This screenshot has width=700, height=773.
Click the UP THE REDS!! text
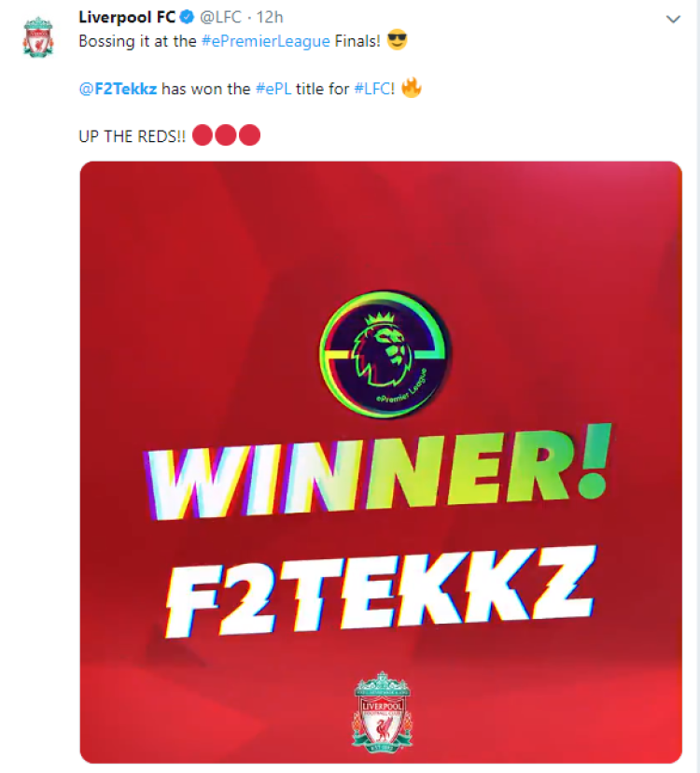point(133,136)
